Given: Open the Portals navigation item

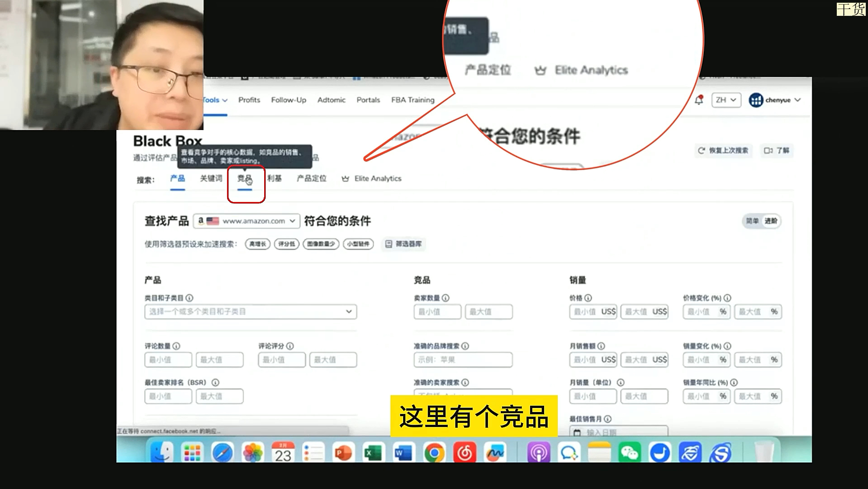Looking at the screenshot, I should tap(368, 100).
